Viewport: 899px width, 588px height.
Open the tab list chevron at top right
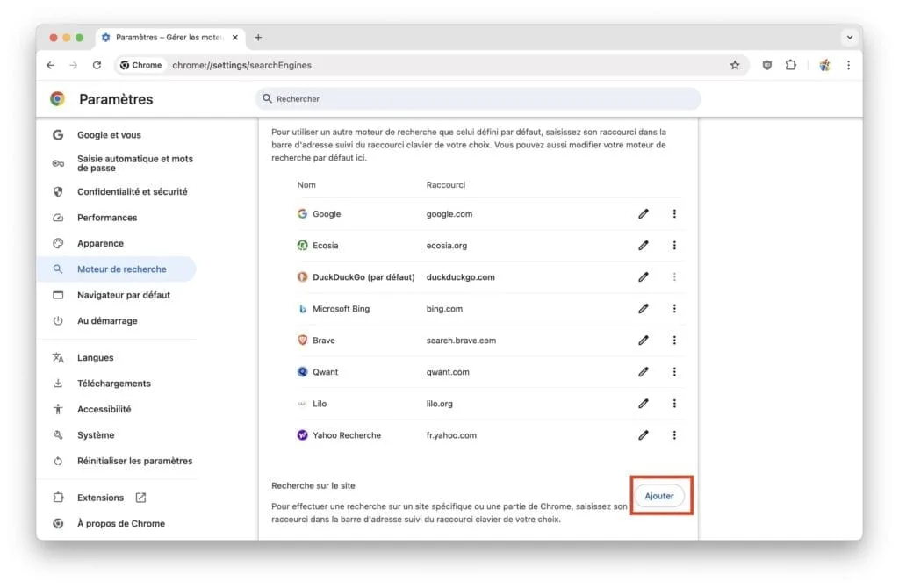tap(848, 37)
